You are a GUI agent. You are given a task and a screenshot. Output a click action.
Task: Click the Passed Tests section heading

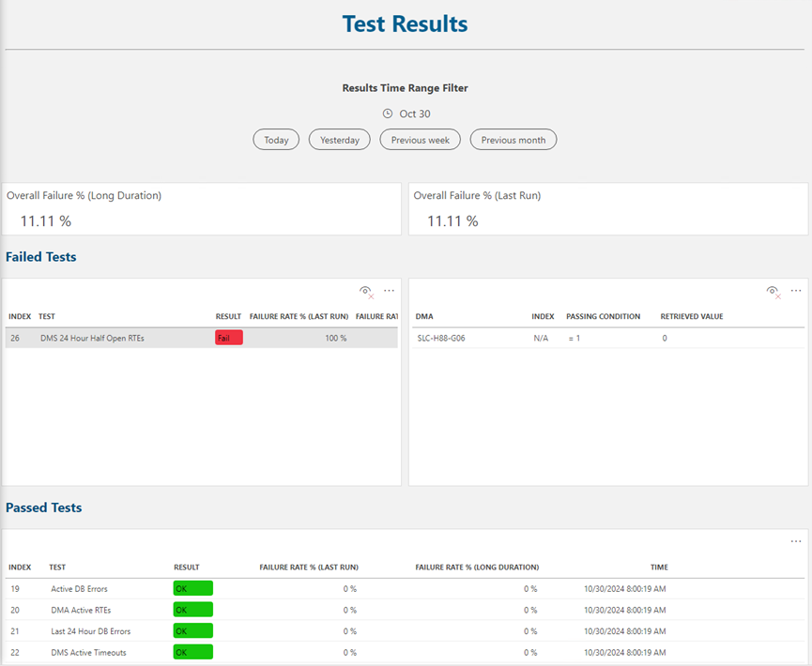[43, 507]
